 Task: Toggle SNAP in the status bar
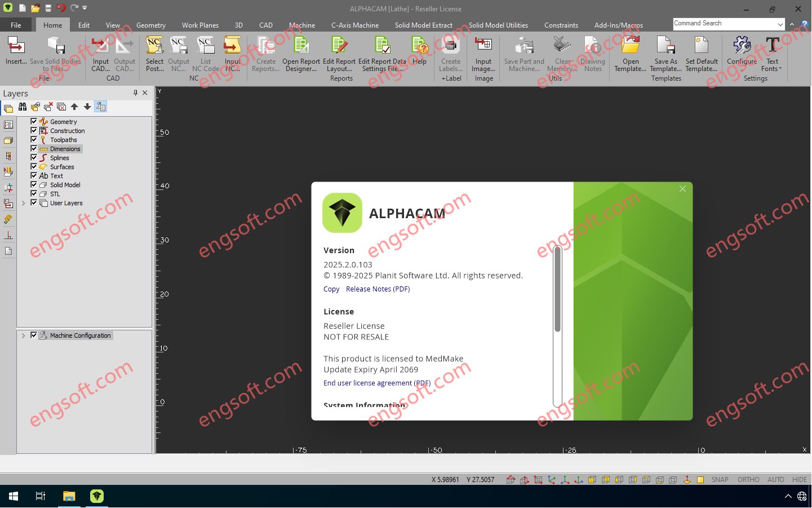click(x=720, y=480)
